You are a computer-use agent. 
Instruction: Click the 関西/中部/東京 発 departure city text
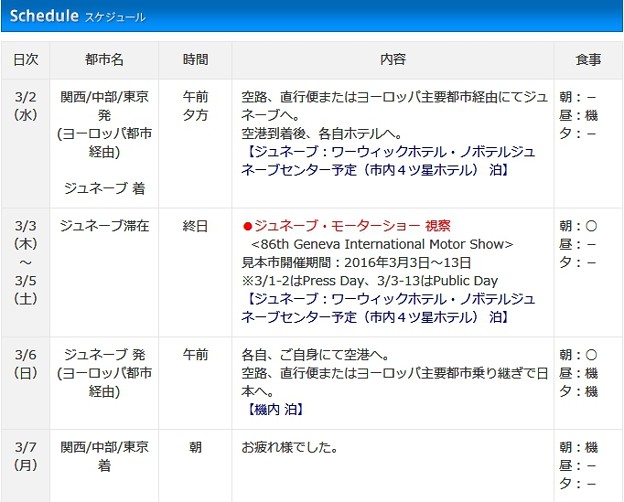tap(104, 106)
